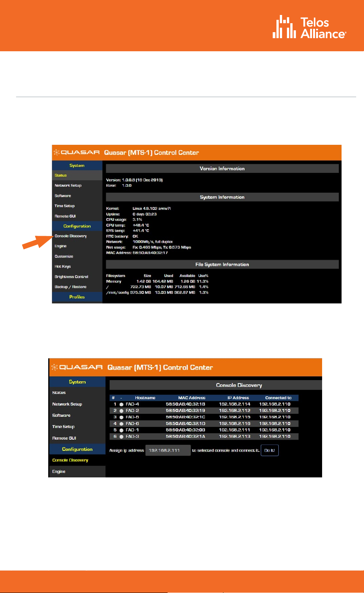Click Configuration header on Console Discovery page
Viewport: 364px width, 593px height.
click(x=77, y=449)
